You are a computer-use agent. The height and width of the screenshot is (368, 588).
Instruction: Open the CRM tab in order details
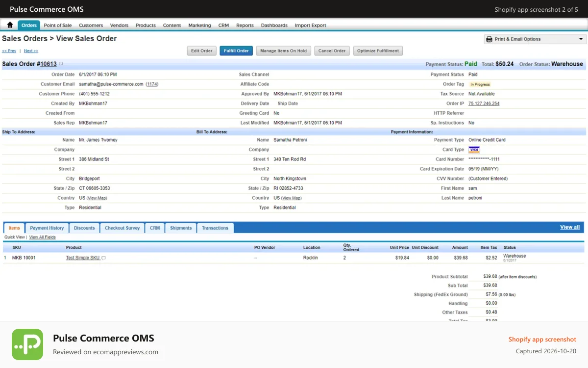click(x=155, y=228)
